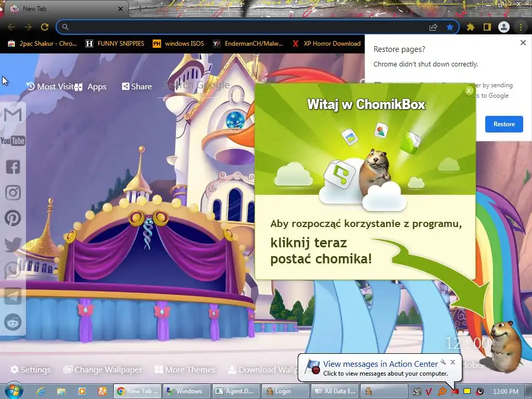Dismiss the Restore pages prompt
The height and width of the screenshot is (399, 532).
point(523,43)
